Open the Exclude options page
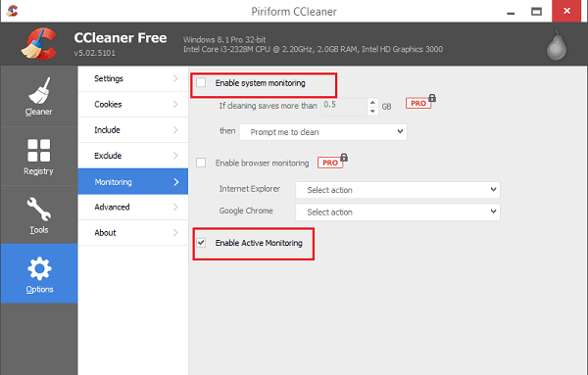 tap(133, 156)
